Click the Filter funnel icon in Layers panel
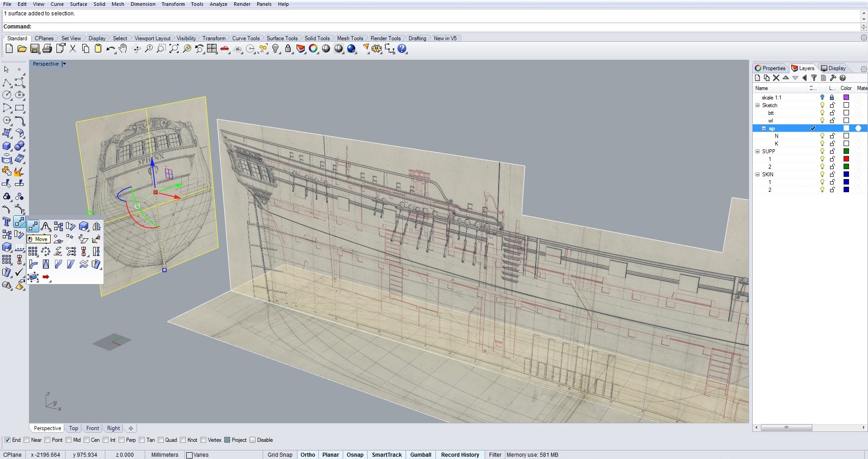868x459 pixels. 814,78
